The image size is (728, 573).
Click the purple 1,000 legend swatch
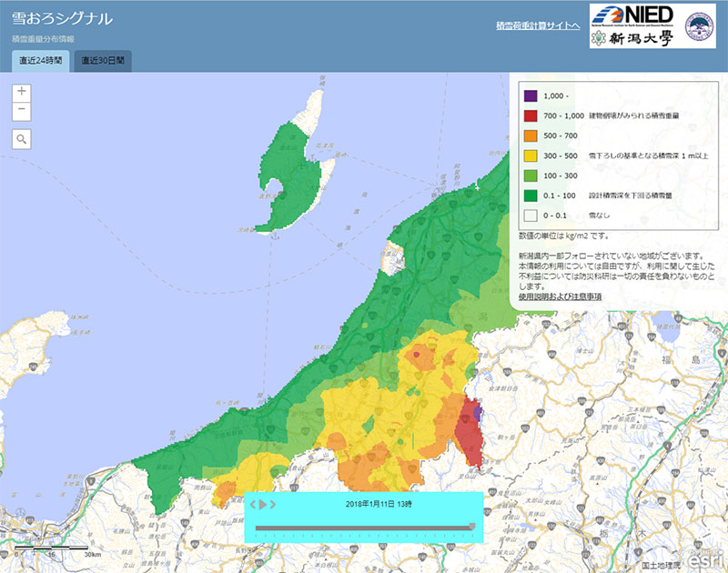(x=530, y=95)
